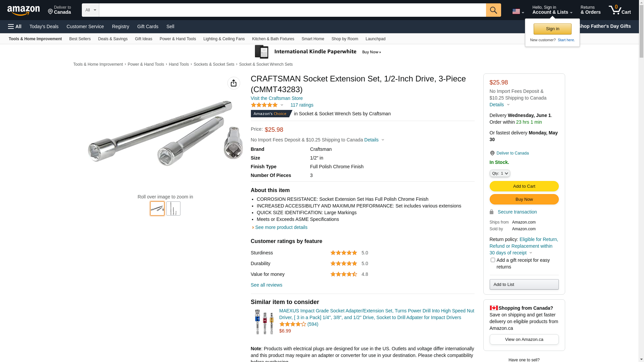The image size is (644, 362).
Task: Select Best Sellers in subnav
Action: (80, 39)
